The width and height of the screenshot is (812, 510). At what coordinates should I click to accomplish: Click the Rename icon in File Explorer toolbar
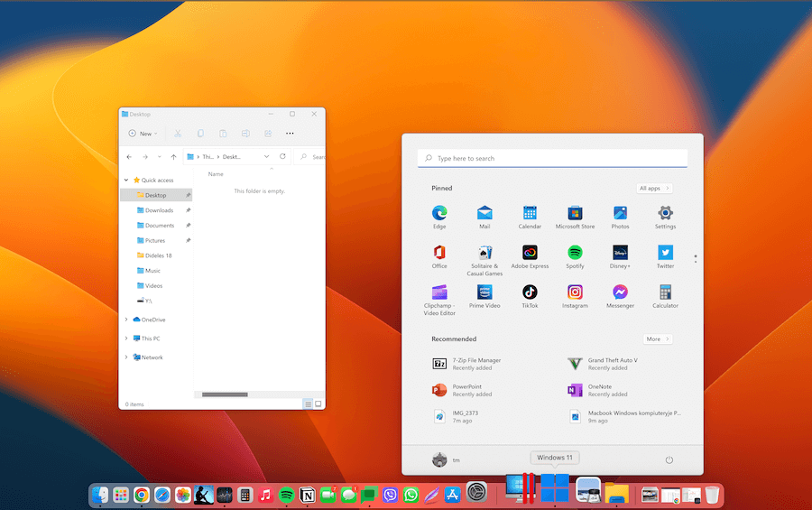click(245, 134)
